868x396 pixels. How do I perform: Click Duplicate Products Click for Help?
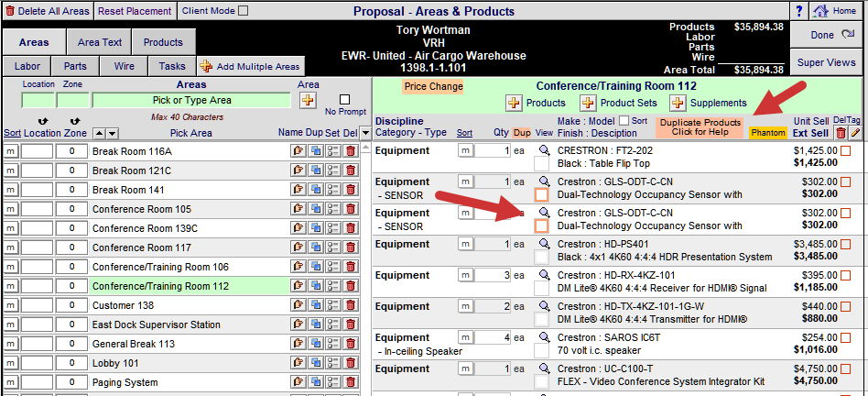(700, 126)
